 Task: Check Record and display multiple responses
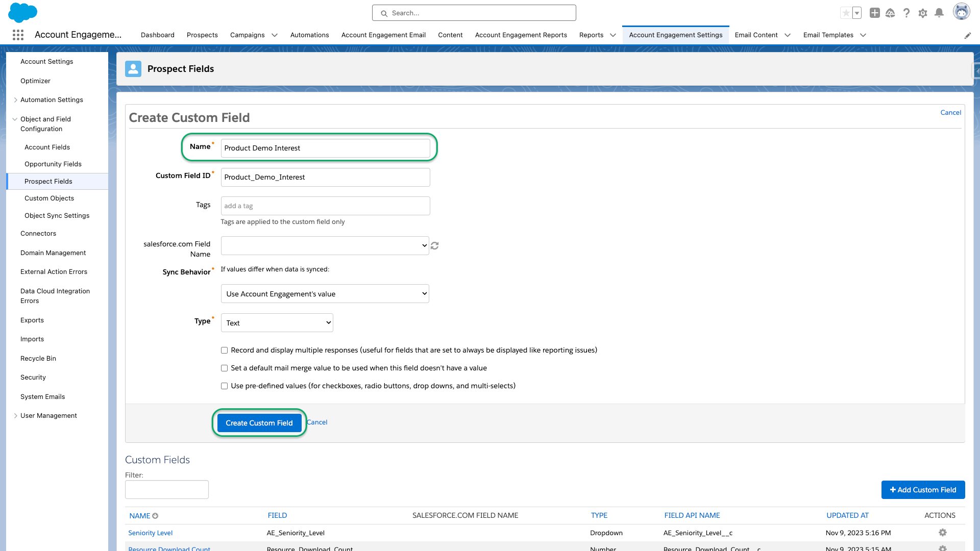224,350
